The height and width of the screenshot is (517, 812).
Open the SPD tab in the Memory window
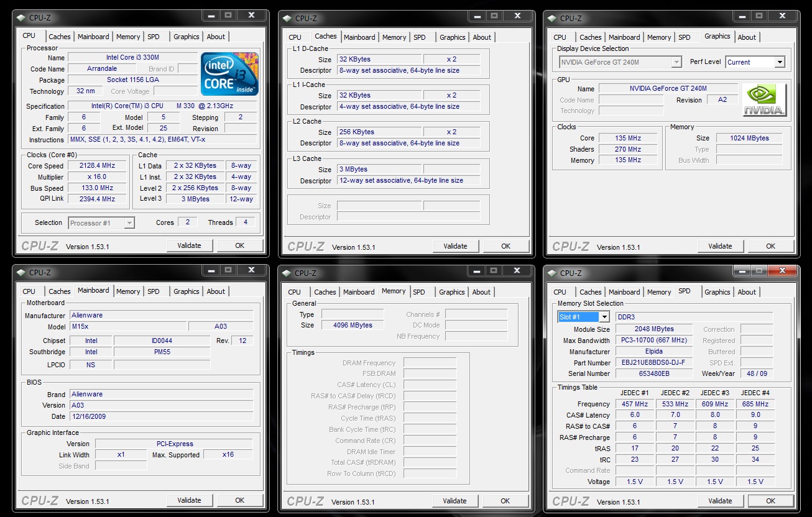click(419, 292)
